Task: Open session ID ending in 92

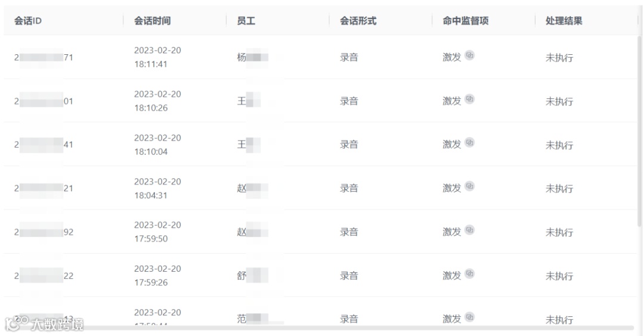Action: pyautogui.click(x=44, y=232)
